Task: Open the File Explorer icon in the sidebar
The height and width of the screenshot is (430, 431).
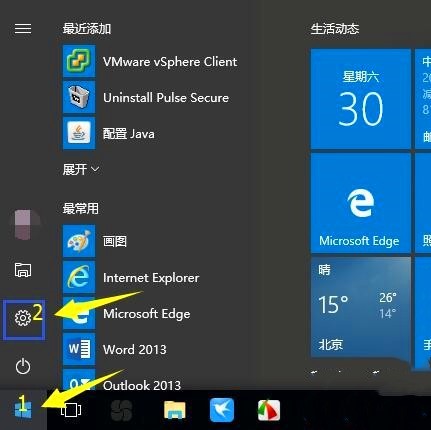Action: coord(23,270)
